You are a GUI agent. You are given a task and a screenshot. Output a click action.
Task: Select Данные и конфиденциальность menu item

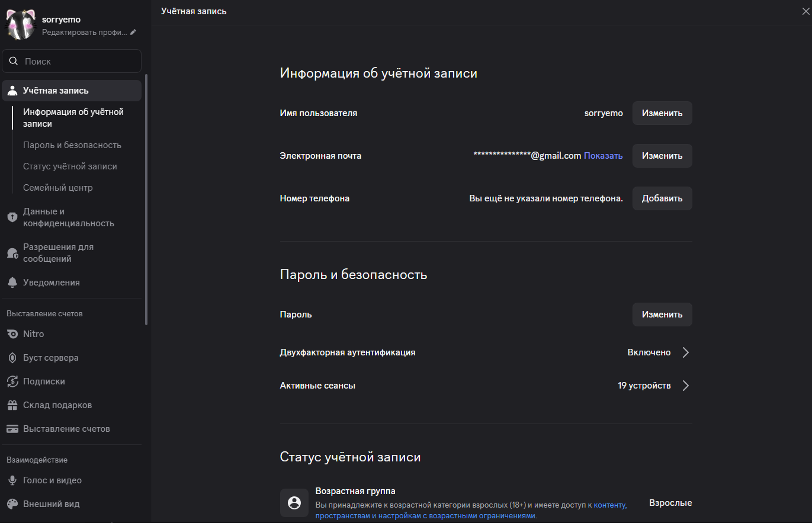point(72,217)
